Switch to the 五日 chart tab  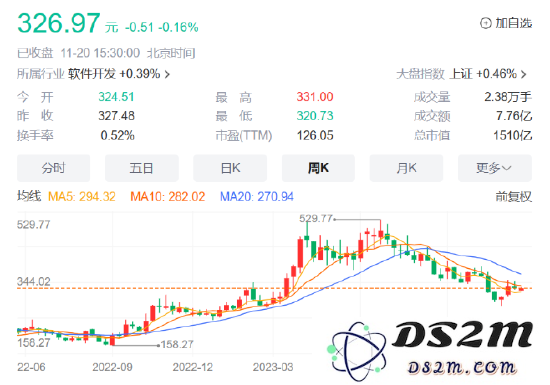[141, 168]
